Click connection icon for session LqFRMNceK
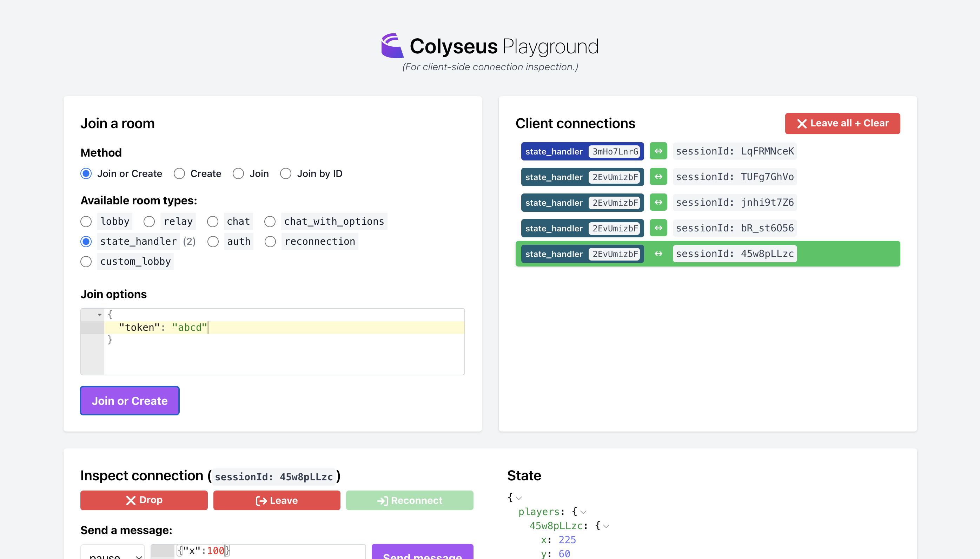This screenshot has width=980, height=559. click(658, 151)
